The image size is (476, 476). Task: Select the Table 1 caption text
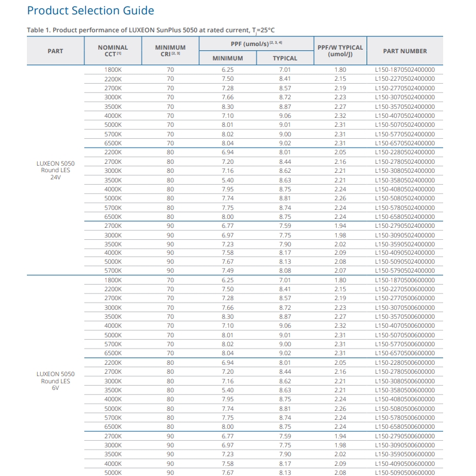pyautogui.click(x=151, y=30)
